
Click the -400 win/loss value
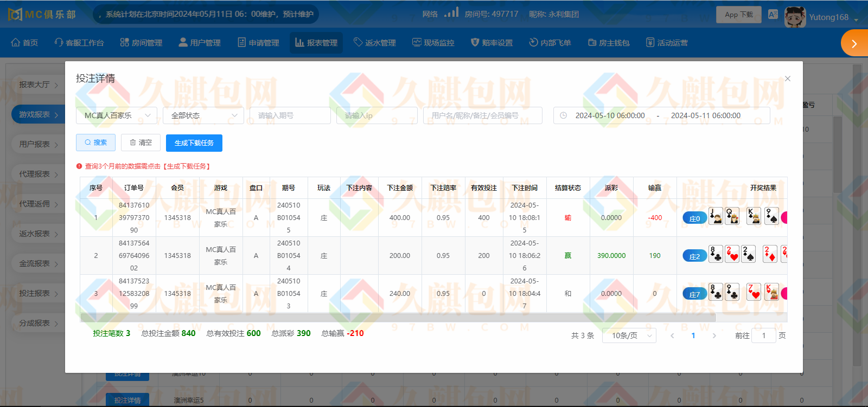click(x=655, y=218)
